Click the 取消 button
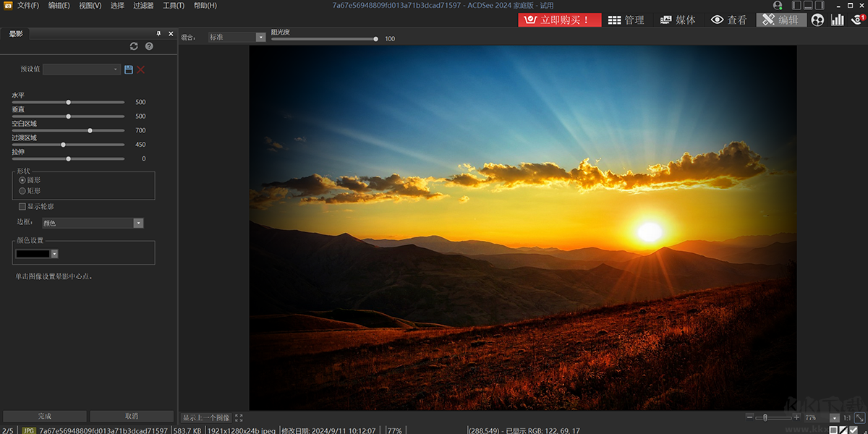Screen dimensions: 868x434 (x=132, y=417)
